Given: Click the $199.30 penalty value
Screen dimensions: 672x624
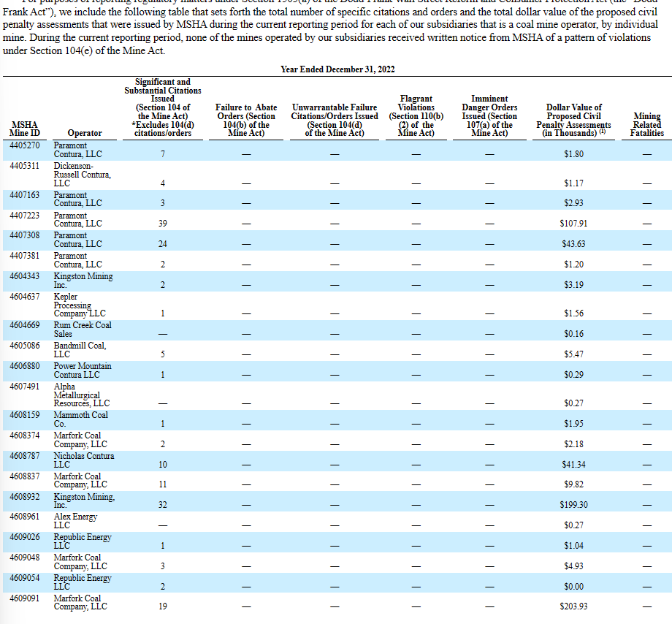Looking at the screenshot, I should 573,505.
